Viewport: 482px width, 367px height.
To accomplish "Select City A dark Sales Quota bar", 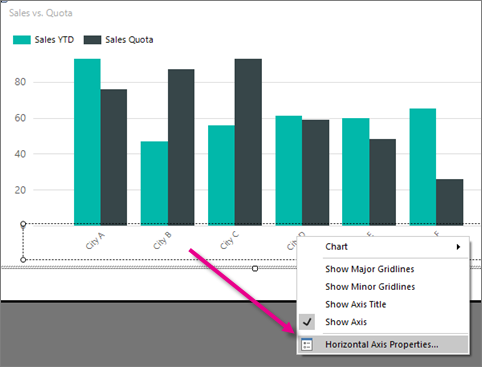I will 114,157.
